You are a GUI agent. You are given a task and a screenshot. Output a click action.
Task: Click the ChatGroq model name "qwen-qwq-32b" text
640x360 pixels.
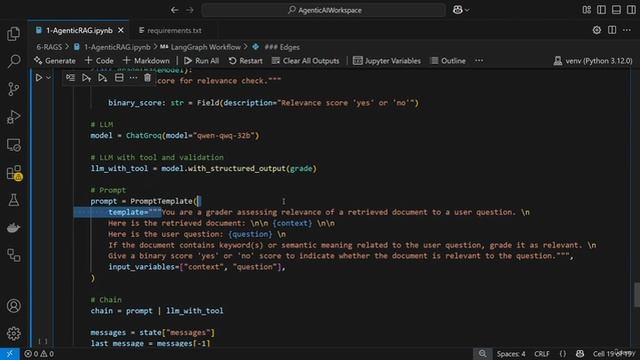[x=226, y=136]
